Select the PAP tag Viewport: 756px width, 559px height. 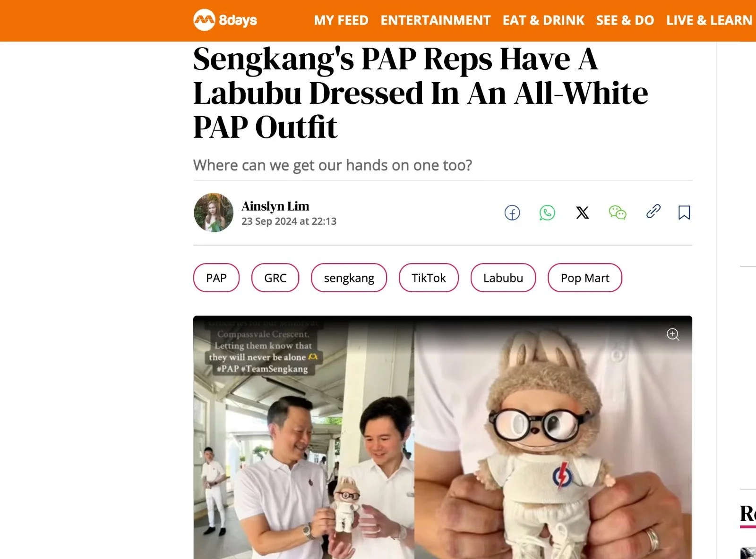pos(216,278)
